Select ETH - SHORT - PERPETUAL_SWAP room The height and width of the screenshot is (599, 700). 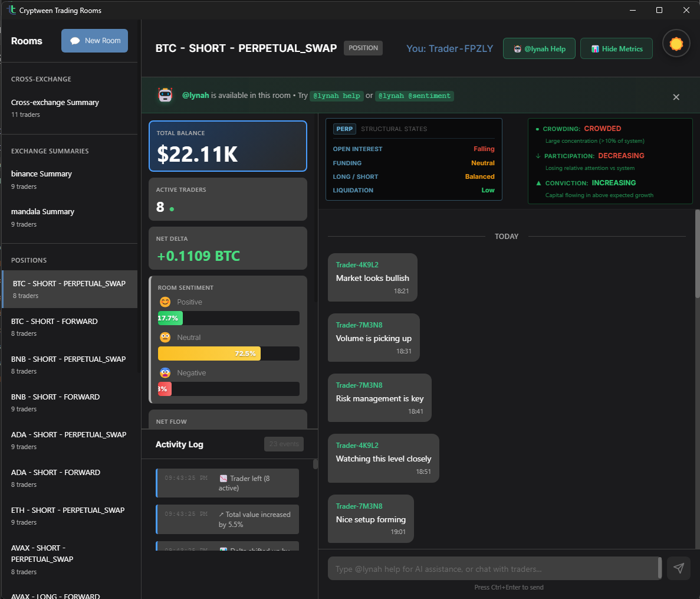point(70,515)
